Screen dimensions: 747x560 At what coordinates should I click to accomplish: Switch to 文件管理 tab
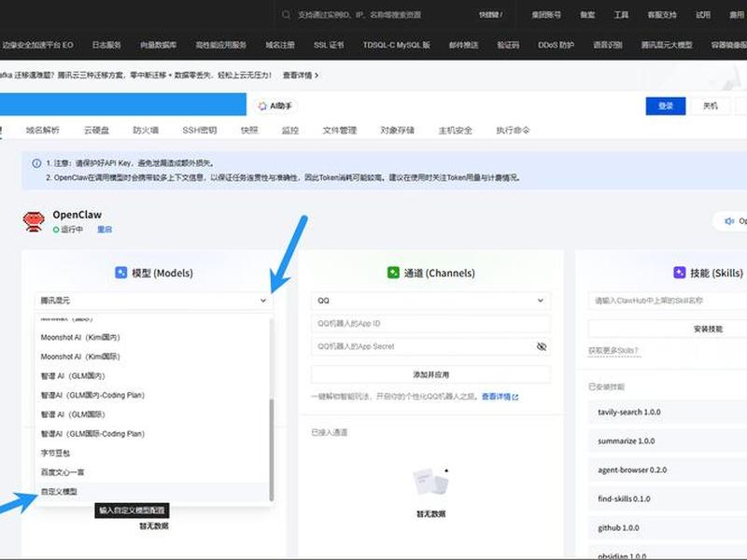point(339,130)
